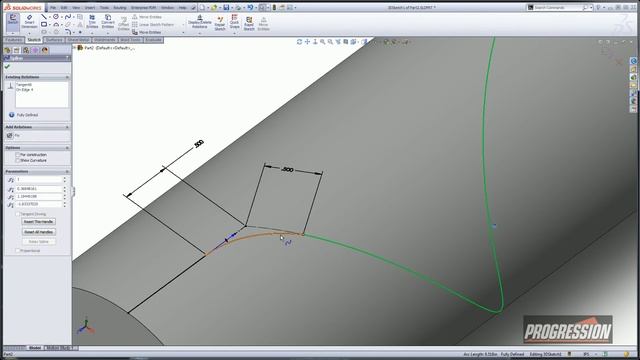The height and width of the screenshot is (360, 640).
Task: Expand the Part2 flyout feature tree
Action: coord(75,48)
